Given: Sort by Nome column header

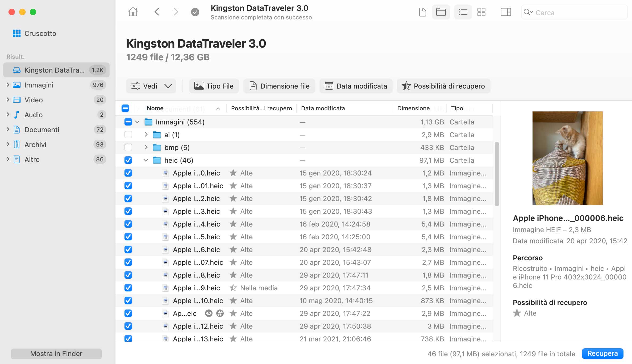Looking at the screenshot, I should tap(181, 108).
